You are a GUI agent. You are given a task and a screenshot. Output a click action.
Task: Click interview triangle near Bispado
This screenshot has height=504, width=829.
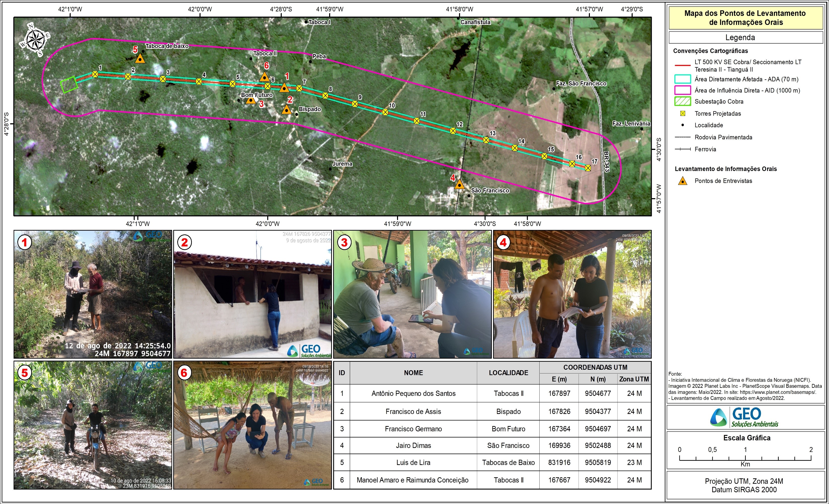286,110
